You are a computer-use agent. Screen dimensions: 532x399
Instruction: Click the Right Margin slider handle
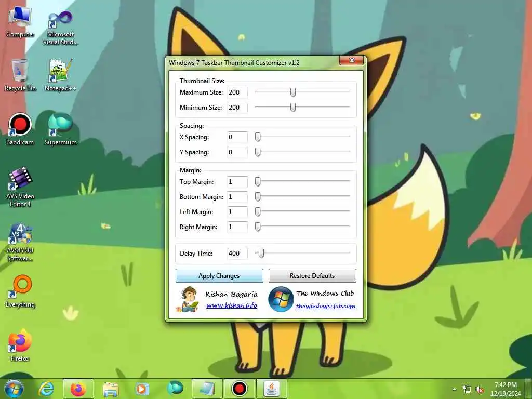click(x=258, y=227)
